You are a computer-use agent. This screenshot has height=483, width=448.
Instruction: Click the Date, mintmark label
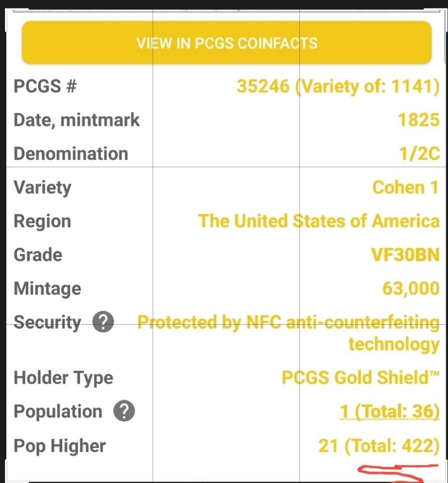tap(76, 120)
